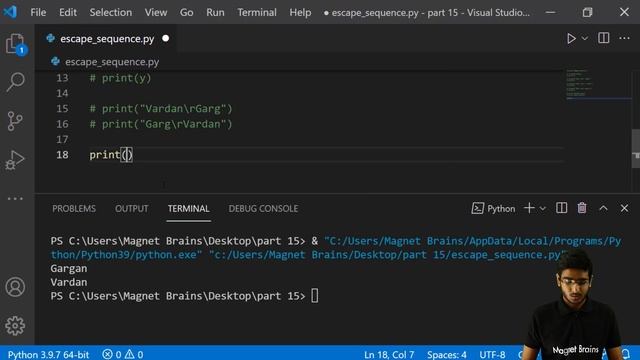Click UTF-8 encoding in status bar
Image resolution: width=640 pixels, height=360 pixels.
(492, 354)
